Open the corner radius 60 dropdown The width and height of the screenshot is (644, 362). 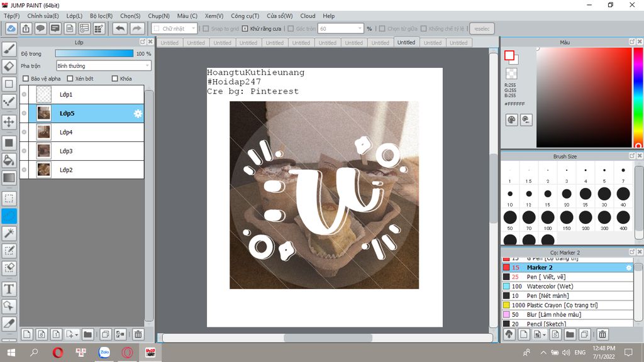coord(341,29)
